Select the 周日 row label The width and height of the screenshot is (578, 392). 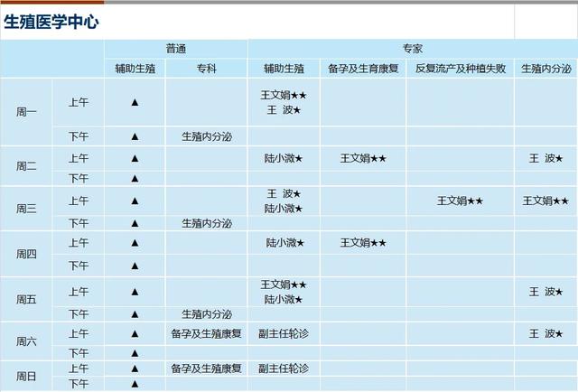tap(26, 376)
